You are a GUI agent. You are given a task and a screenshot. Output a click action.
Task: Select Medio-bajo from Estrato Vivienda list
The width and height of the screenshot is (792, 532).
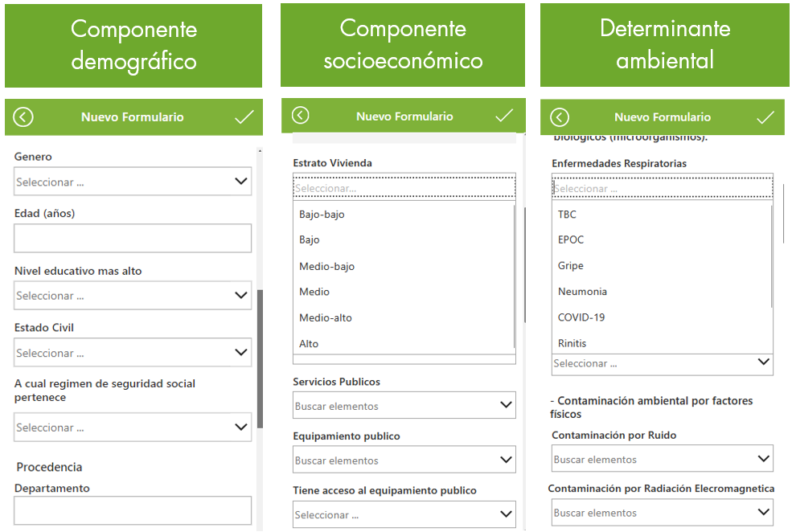[326, 266]
